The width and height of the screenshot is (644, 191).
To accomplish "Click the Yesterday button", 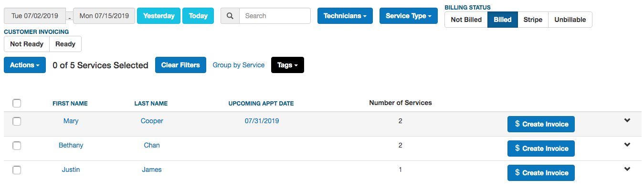I will 159,16.
